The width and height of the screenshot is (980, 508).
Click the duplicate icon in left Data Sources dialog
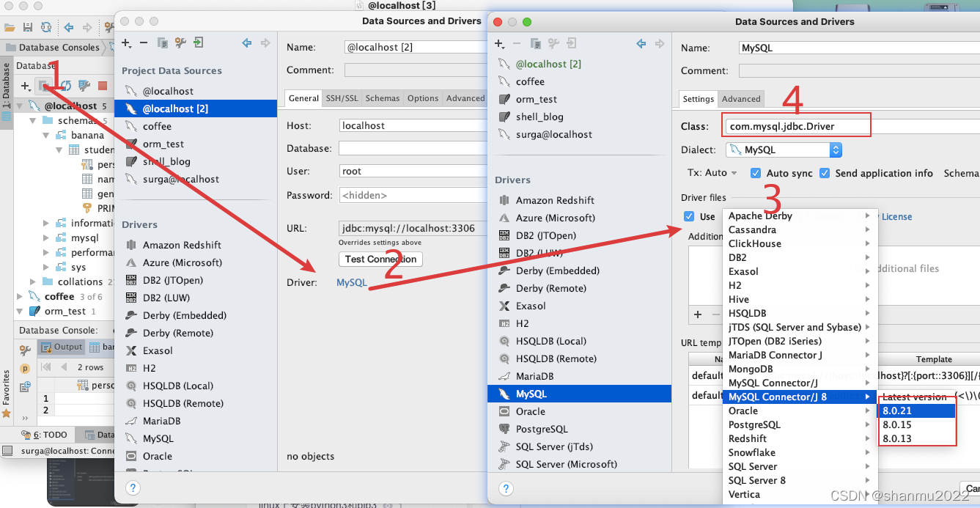coord(162,43)
